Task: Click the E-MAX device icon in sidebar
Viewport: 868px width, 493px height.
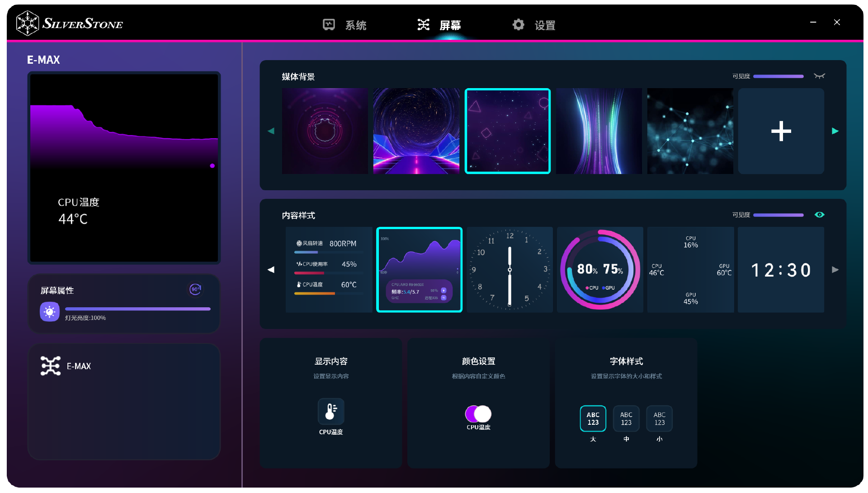Action: pyautogui.click(x=51, y=366)
